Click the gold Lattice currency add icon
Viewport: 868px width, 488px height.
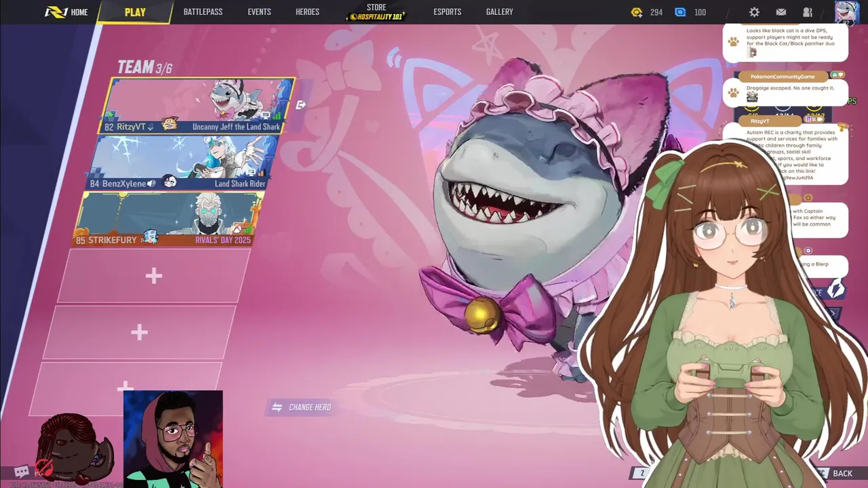click(x=636, y=12)
